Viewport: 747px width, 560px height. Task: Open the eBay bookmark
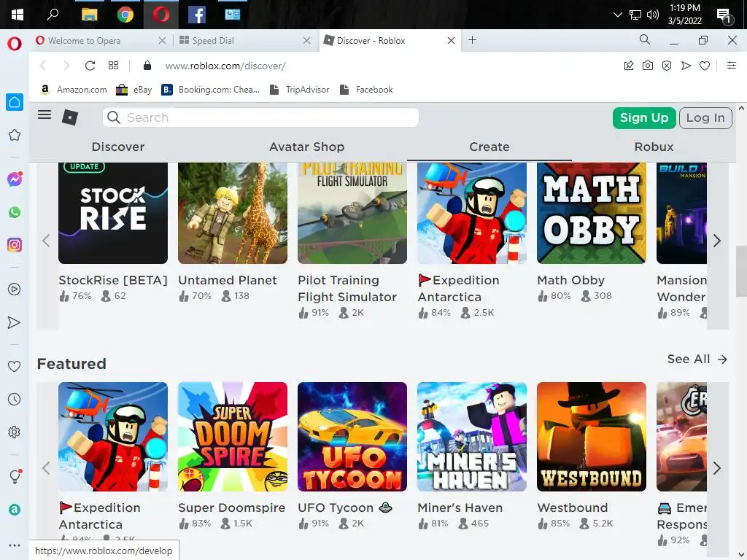pos(134,90)
